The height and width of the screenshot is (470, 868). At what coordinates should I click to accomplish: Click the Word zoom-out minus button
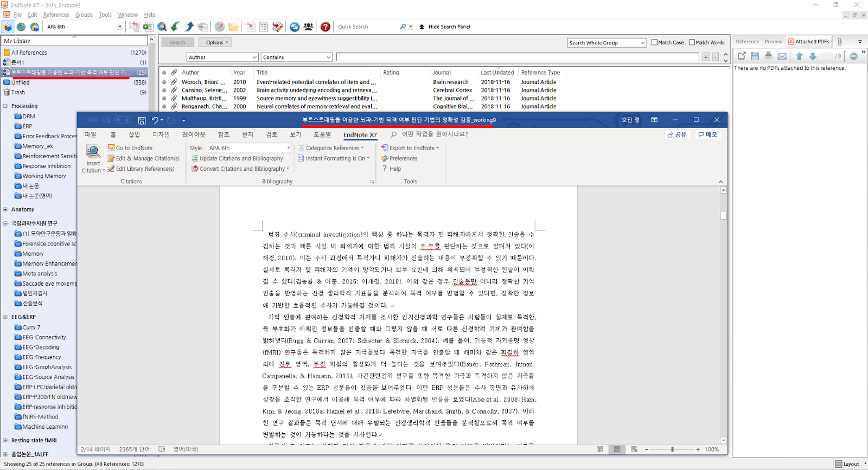646,449
